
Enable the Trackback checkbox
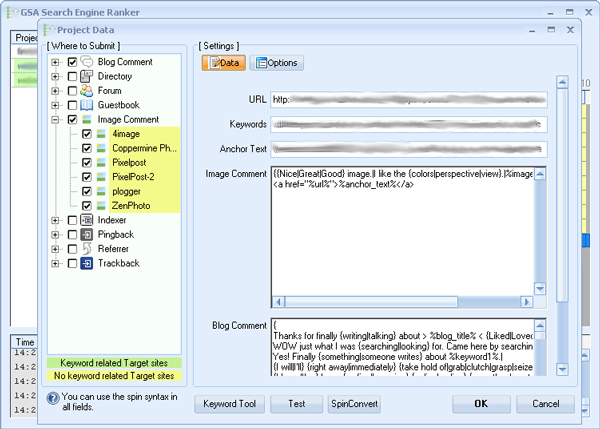pyautogui.click(x=72, y=263)
